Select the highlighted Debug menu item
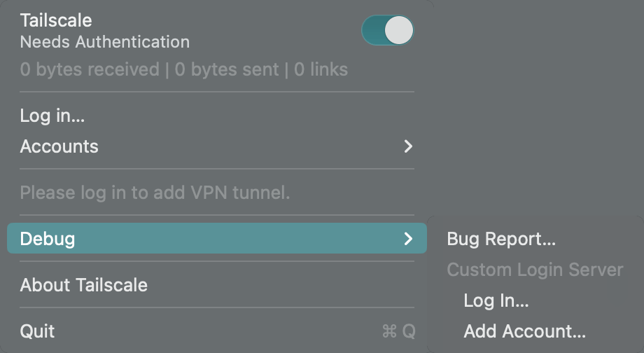Image resolution: width=644 pixels, height=353 pixels. [48, 239]
